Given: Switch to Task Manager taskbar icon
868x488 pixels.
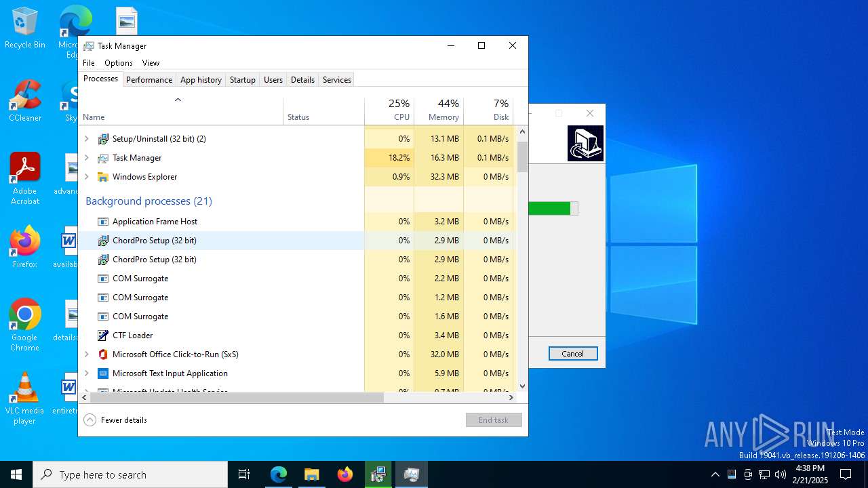Looking at the screenshot, I should (411, 474).
